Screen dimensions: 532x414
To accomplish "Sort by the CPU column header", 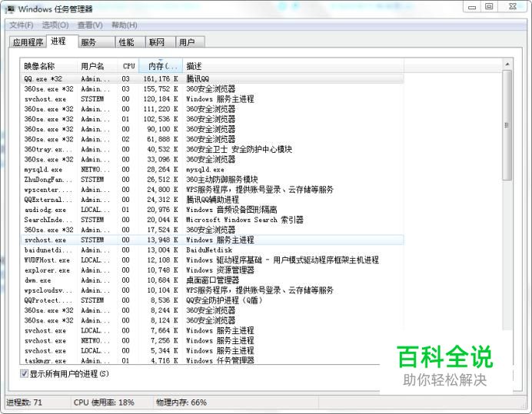I will coord(128,66).
